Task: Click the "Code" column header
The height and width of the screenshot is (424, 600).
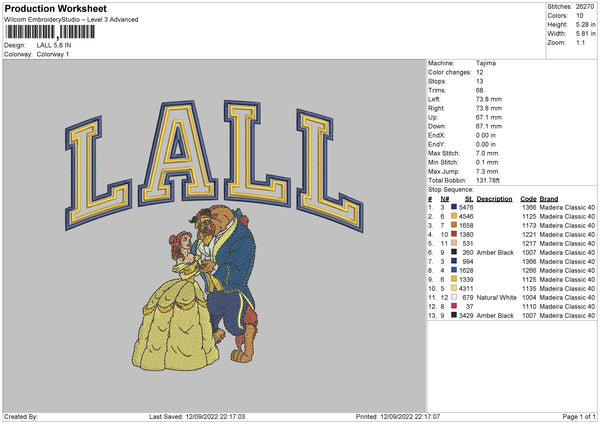Action: click(x=528, y=199)
